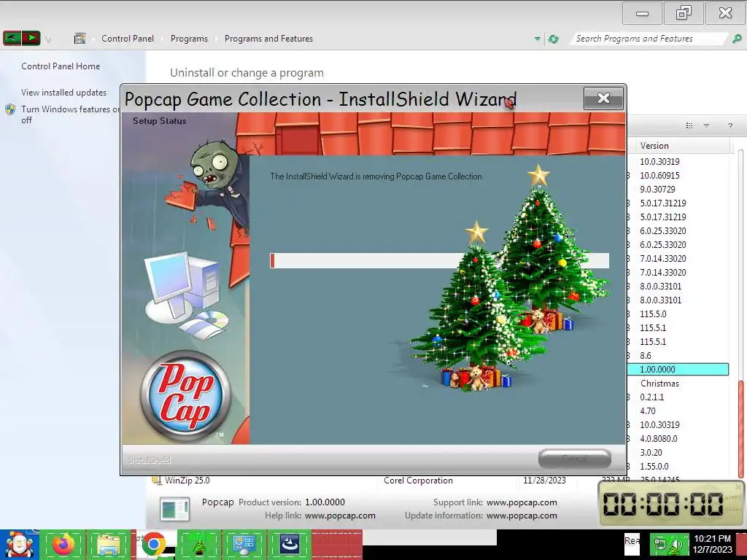The image size is (747, 560).
Task: Select highlighted version 1.00.0000 row
Action: (x=678, y=370)
